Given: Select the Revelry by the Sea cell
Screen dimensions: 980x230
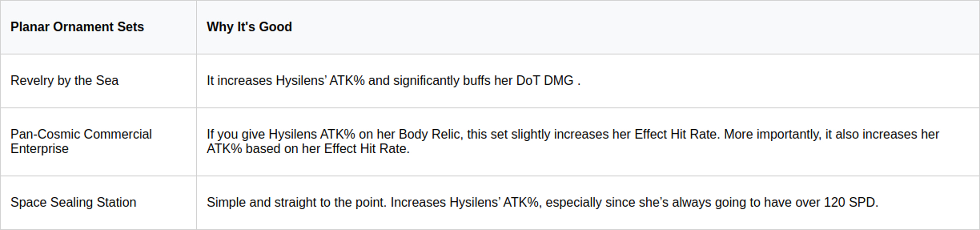Looking at the screenshot, I should tap(64, 81).
